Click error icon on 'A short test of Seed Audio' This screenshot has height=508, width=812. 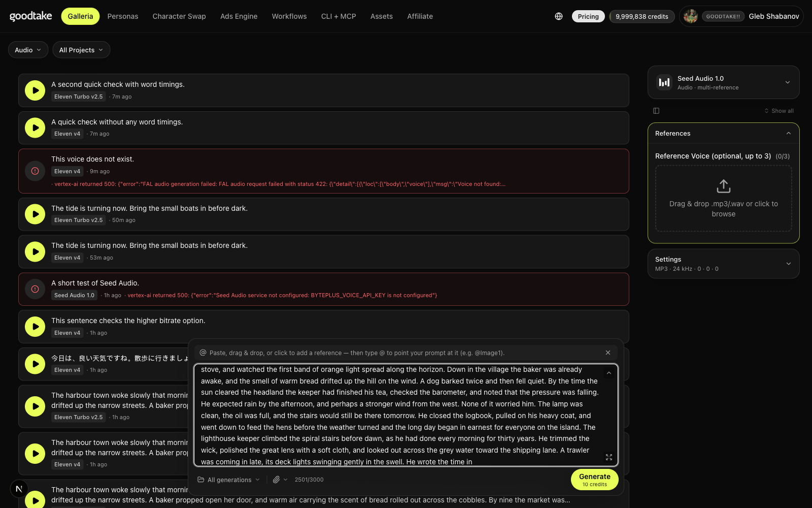click(35, 289)
